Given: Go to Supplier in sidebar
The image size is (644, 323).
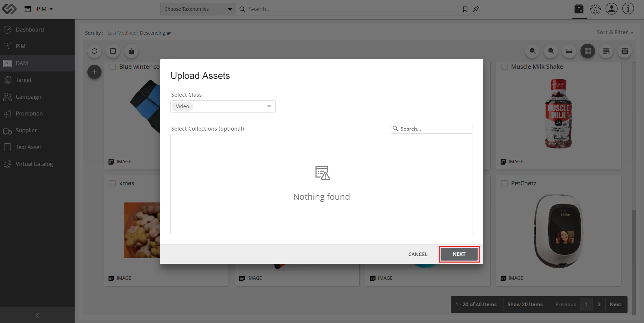Looking at the screenshot, I should (x=37, y=130).
